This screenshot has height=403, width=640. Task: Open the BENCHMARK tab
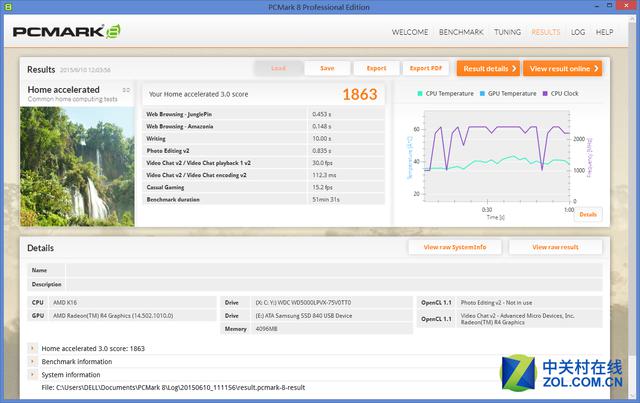[461, 32]
